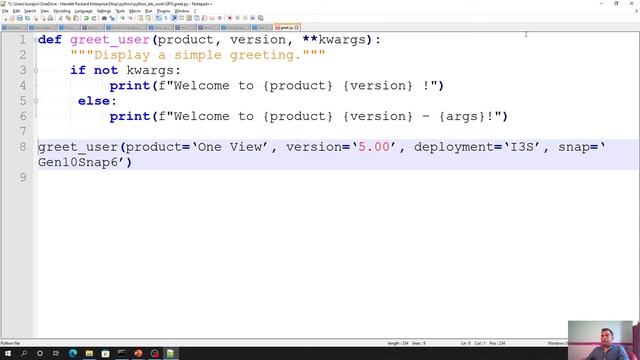Click the Replace toolbar icon
The width and height of the screenshot is (640, 360).
[x=112, y=18]
